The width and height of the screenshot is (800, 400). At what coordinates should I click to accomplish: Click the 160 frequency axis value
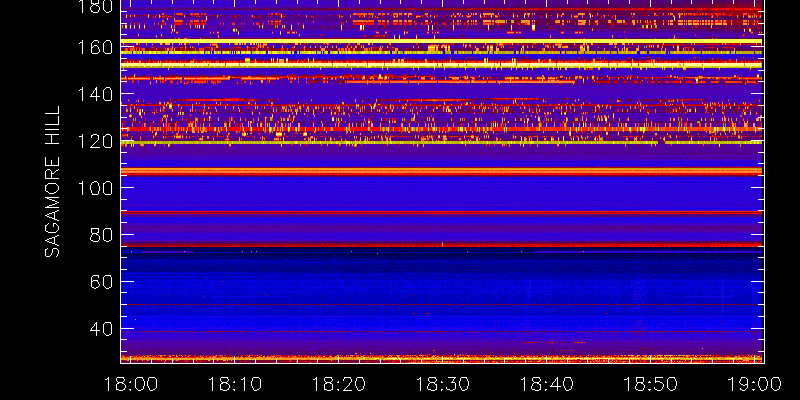(x=94, y=47)
